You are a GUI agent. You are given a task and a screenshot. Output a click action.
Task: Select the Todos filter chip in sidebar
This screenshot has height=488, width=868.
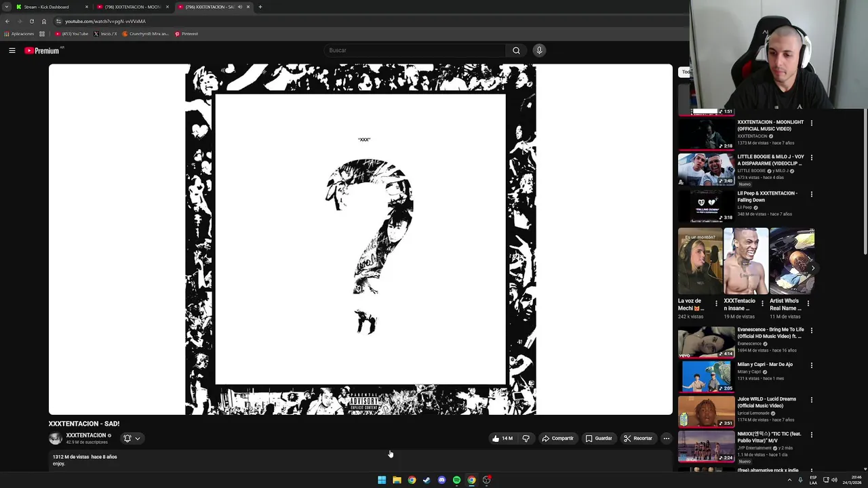(686, 72)
